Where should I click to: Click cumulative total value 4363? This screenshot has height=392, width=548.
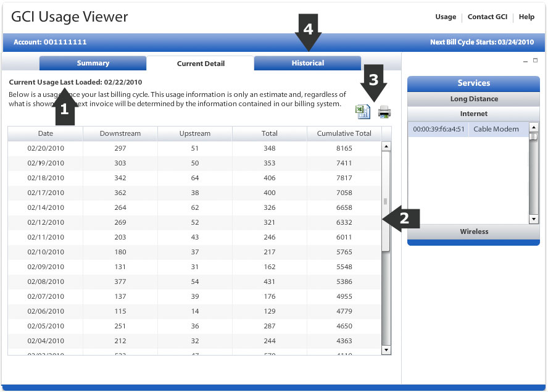coord(344,341)
